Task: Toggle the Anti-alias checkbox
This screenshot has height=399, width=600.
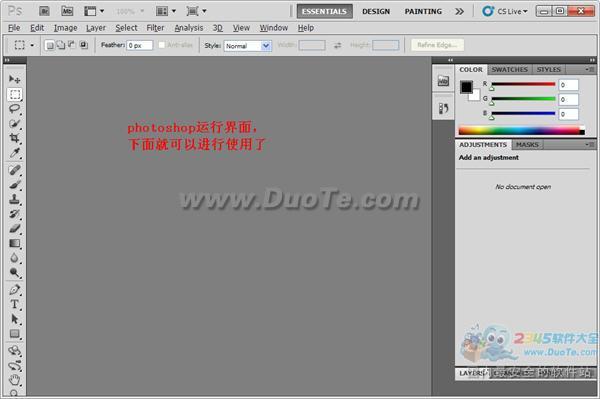Action: coord(161,45)
